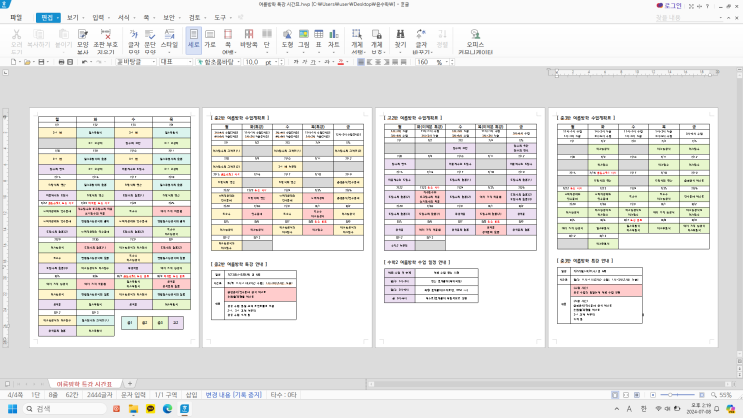743x418 pixels.
Task: Open File Explorer from Windows taskbar
Action: [x=133, y=409]
